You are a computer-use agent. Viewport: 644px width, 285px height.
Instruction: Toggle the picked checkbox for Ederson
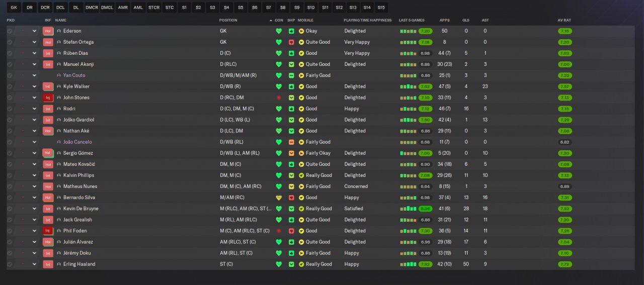coord(10,31)
